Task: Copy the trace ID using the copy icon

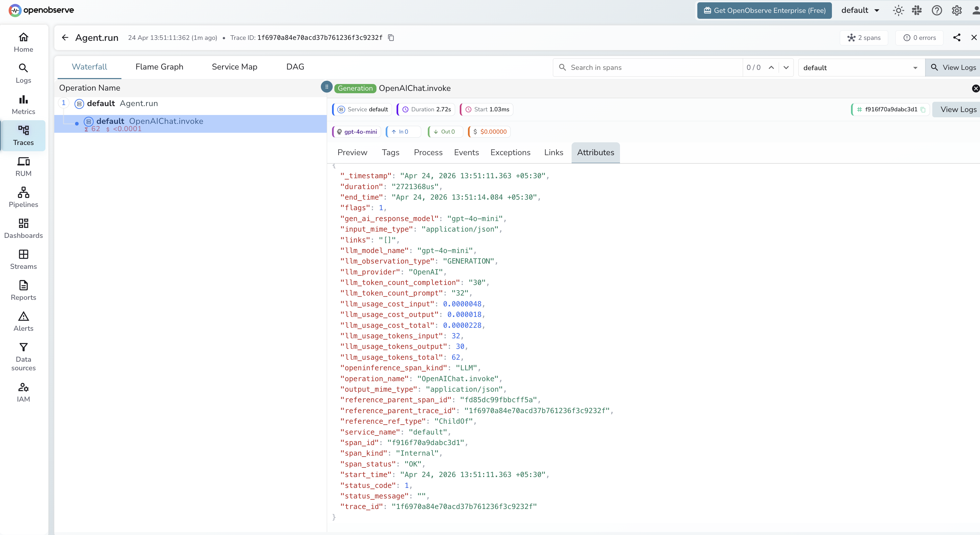Action: click(391, 38)
